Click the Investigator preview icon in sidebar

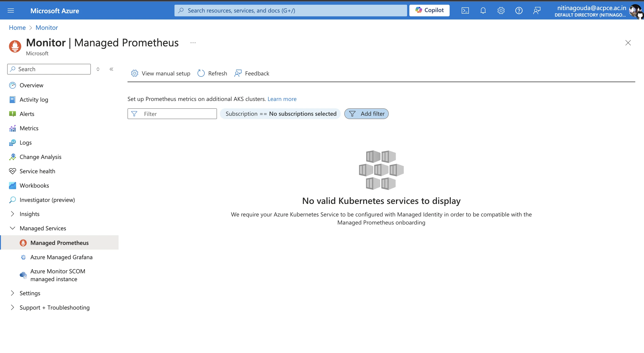12,199
